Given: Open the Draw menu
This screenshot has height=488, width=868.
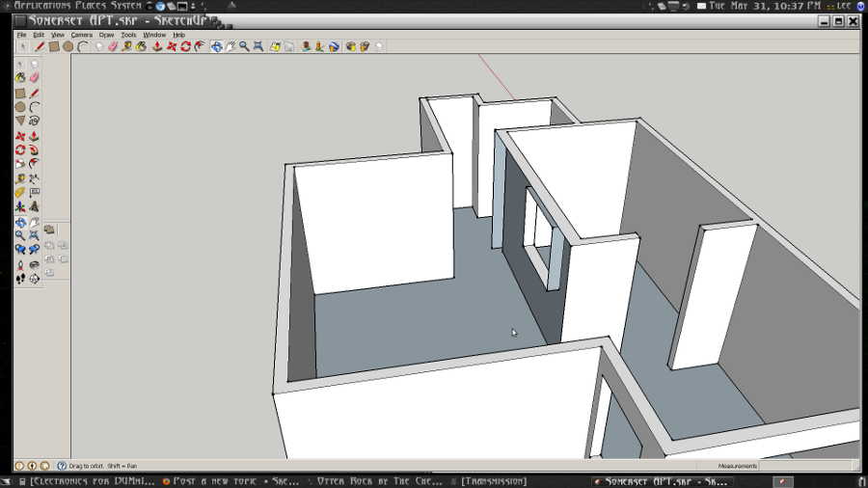Looking at the screenshot, I should 106,35.
